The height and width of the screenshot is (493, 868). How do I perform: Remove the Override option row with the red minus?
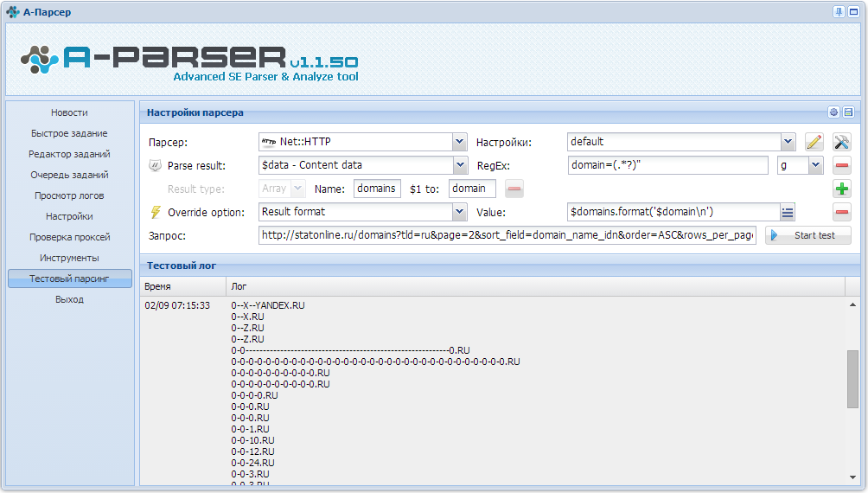pos(842,212)
